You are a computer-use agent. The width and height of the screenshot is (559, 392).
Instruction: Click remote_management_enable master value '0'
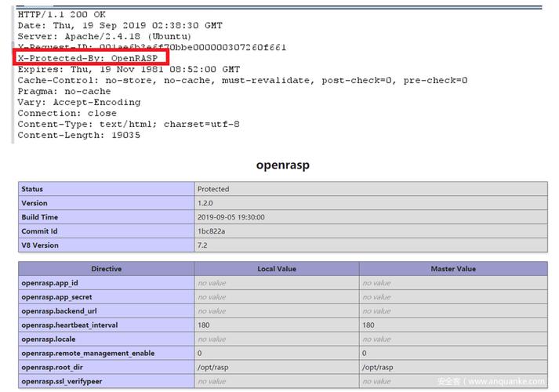click(x=364, y=353)
